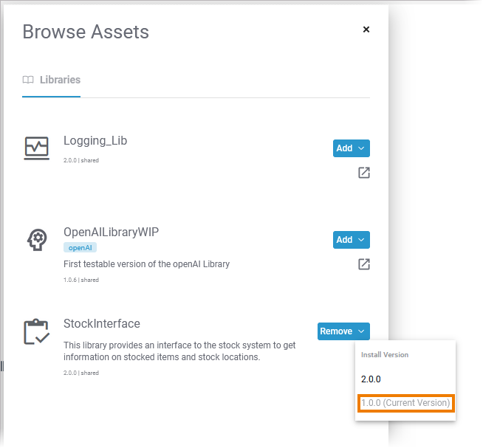483x448 pixels.
Task: Click the book icon beside Libraries
Action: tap(28, 80)
